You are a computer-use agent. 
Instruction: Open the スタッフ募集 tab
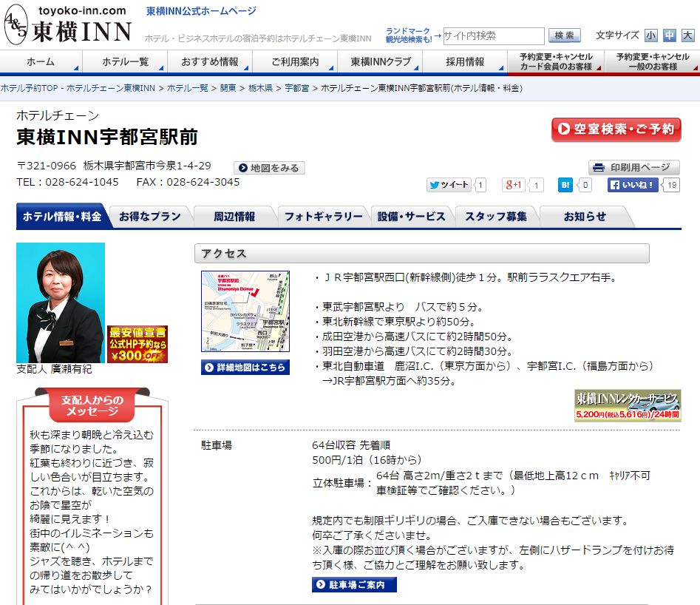[495, 216]
